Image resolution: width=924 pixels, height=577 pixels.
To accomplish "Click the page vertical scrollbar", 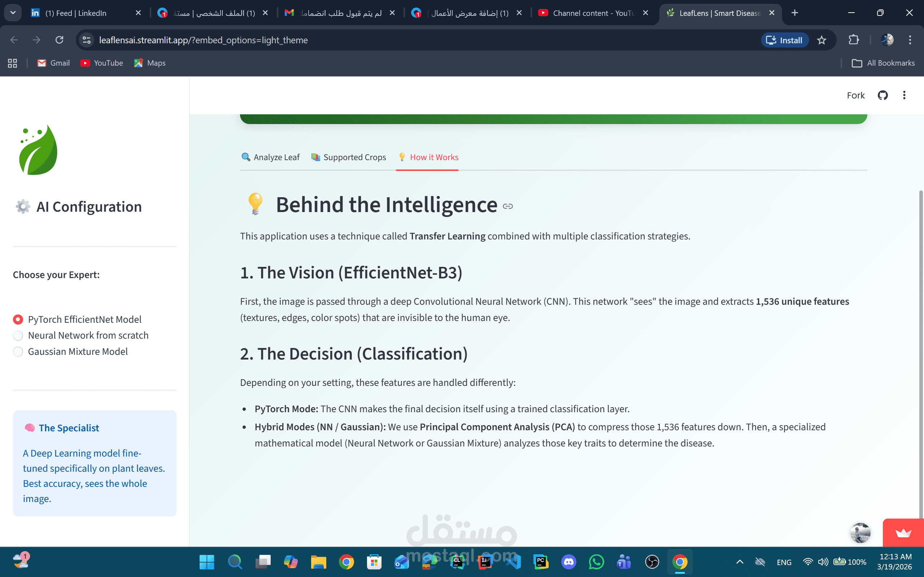I will [x=920, y=343].
